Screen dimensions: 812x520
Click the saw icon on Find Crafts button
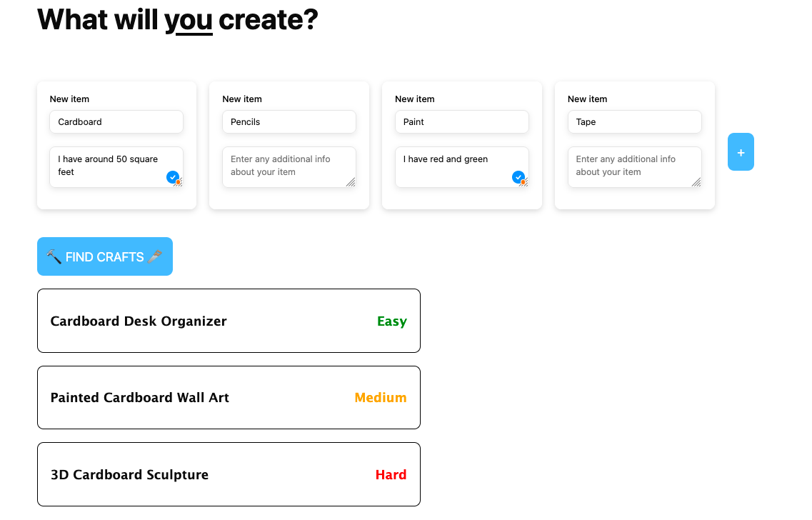click(155, 256)
